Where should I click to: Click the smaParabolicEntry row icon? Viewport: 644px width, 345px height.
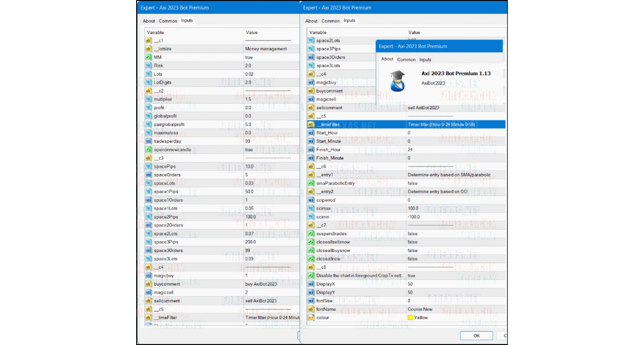pos(311,183)
